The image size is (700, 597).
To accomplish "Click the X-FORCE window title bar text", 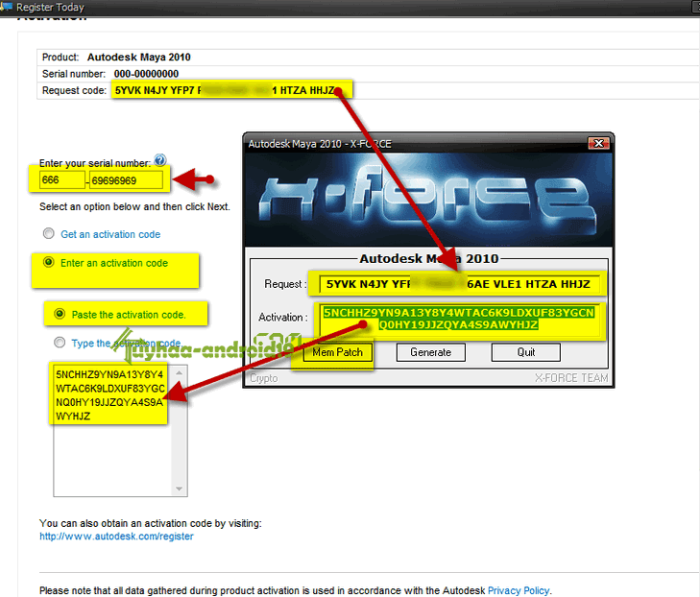I will point(320,144).
